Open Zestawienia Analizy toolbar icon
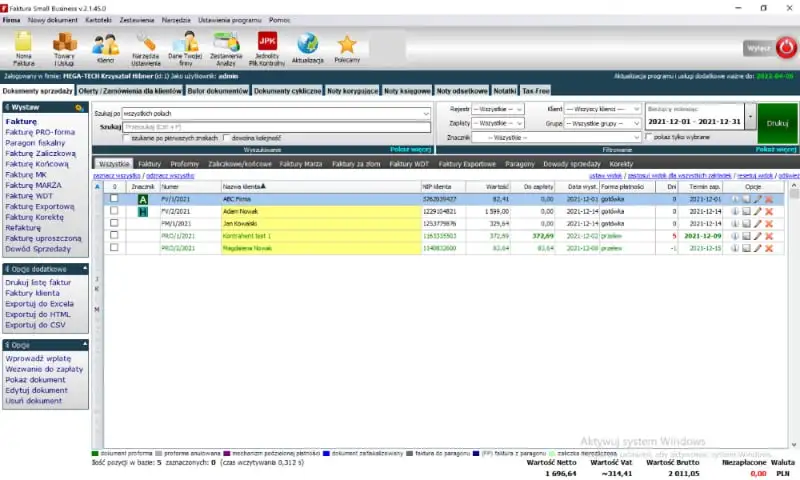 tap(226, 47)
